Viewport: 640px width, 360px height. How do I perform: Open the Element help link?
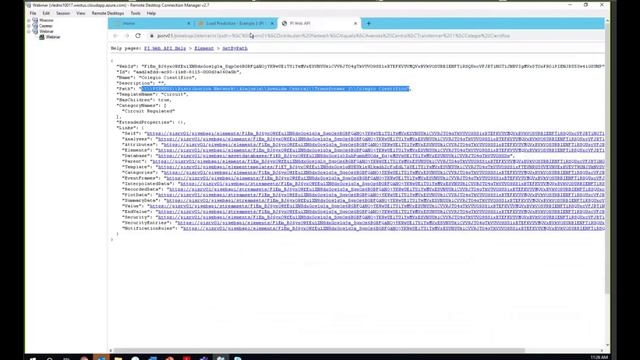click(204, 49)
